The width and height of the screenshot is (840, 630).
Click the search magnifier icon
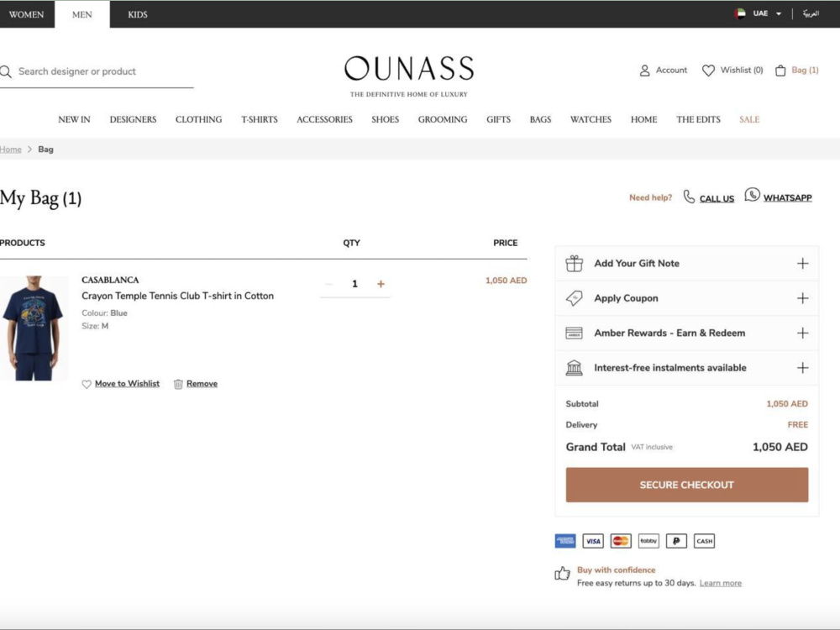tap(6, 71)
